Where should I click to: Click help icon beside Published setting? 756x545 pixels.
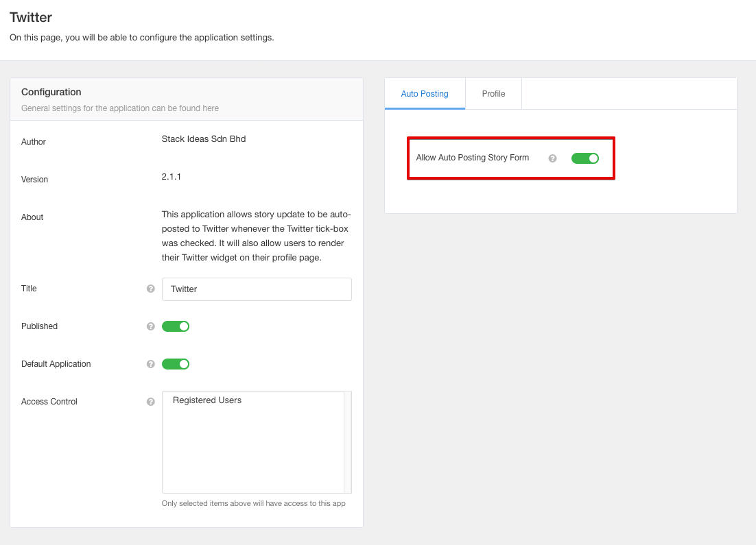click(150, 326)
